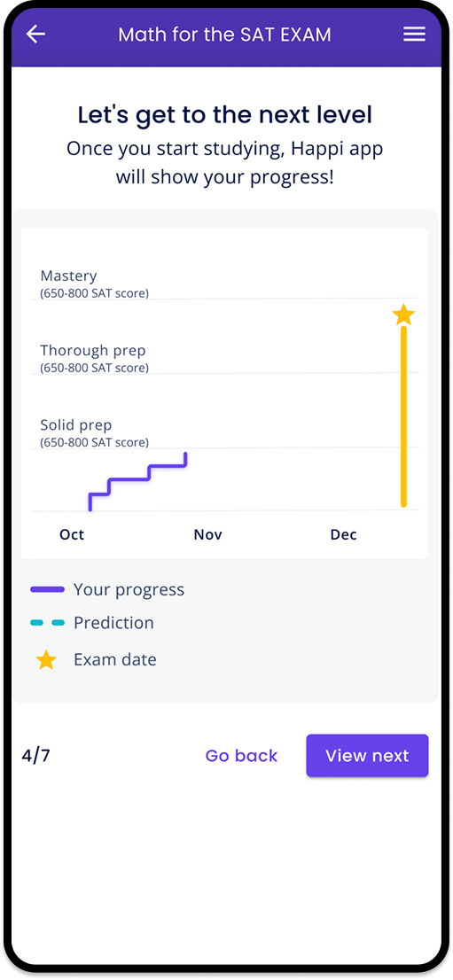Image resolution: width=453 pixels, height=980 pixels.
Task: Click the Math for the SAT EXAM title
Action: [x=224, y=35]
